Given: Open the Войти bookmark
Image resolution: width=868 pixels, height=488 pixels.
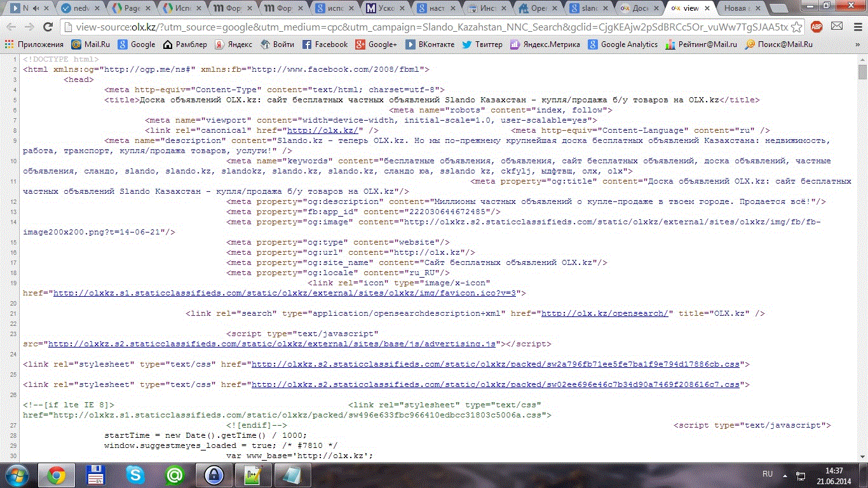Looking at the screenshot, I should point(277,44).
